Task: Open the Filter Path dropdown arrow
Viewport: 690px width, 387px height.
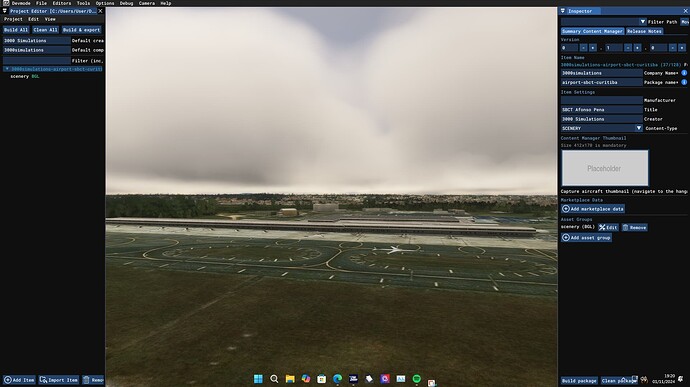Action: [642, 22]
